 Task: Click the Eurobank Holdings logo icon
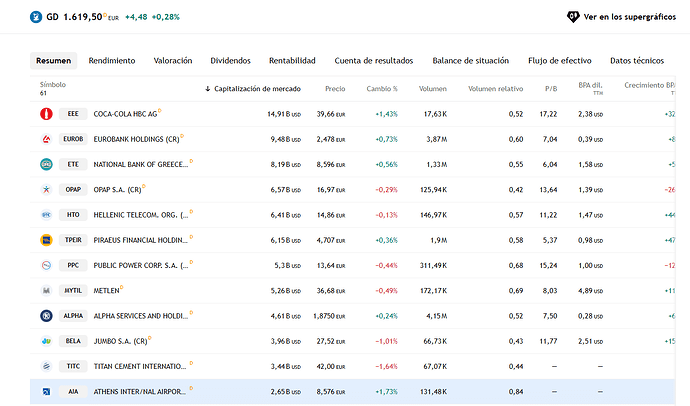coord(46,139)
